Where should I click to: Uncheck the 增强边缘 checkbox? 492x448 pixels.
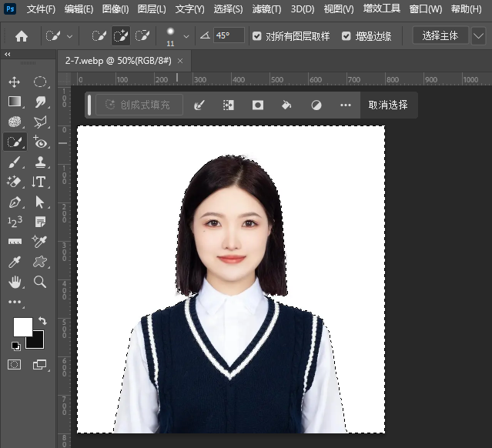coord(346,36)
